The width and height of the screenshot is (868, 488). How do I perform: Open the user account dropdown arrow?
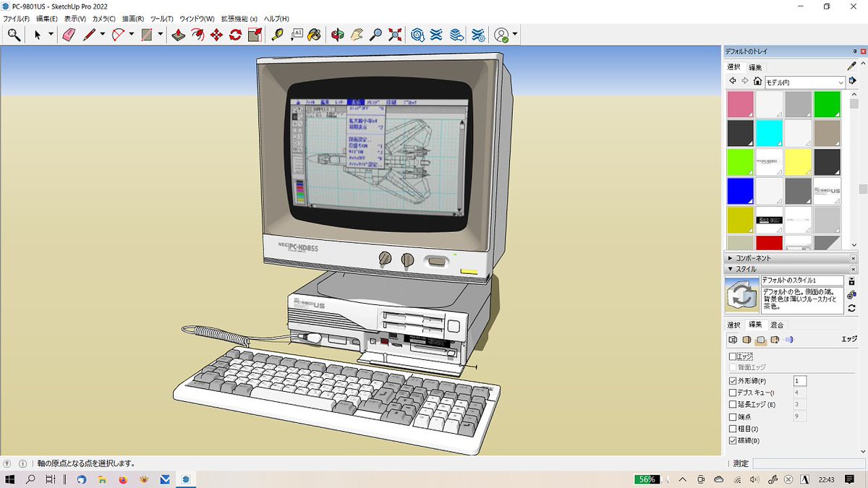click(x=514, y=34)
